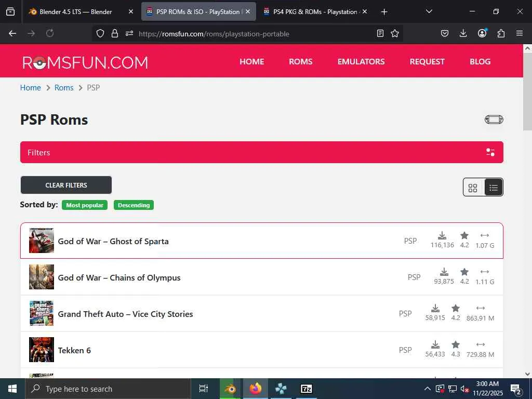Click the file size icon for Tekken 6

pos(481,344)
